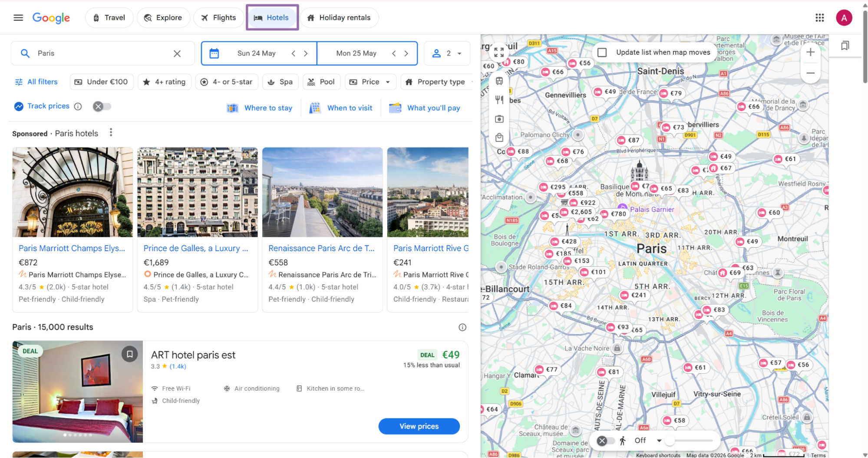Apply the Under €100 filter
868x458 pixels.
(101, 82)
